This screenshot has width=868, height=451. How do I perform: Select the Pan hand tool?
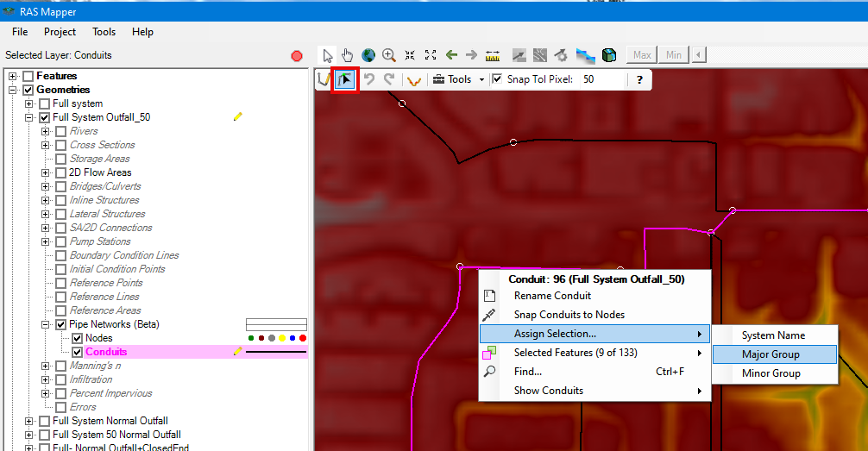pyautogui.click(x=348, y=55)
